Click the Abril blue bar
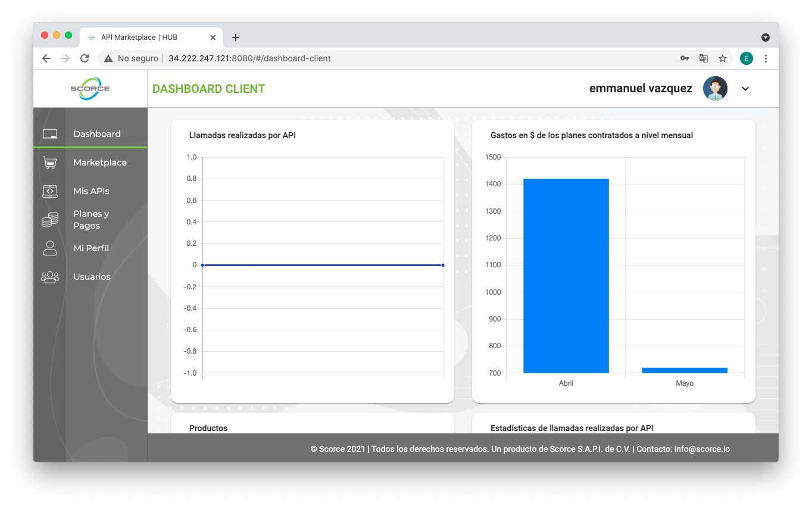This screenshot has height=506, width=812. pos(566,276)
